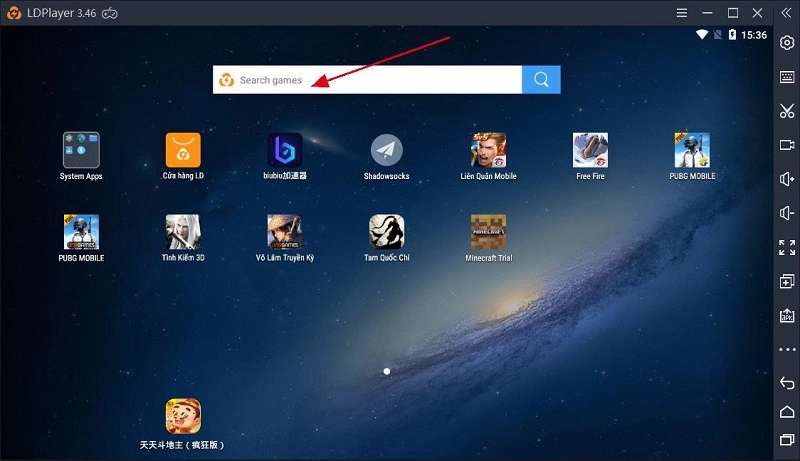Open the Tình Kiếm 3D game
800x461 pixels.
(183, 232)
